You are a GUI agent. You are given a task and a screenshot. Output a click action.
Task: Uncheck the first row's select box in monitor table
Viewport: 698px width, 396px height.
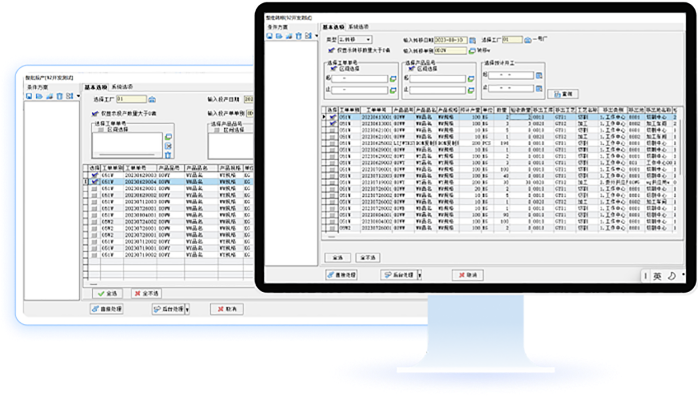pyautogui.click(x=332, y=117)
